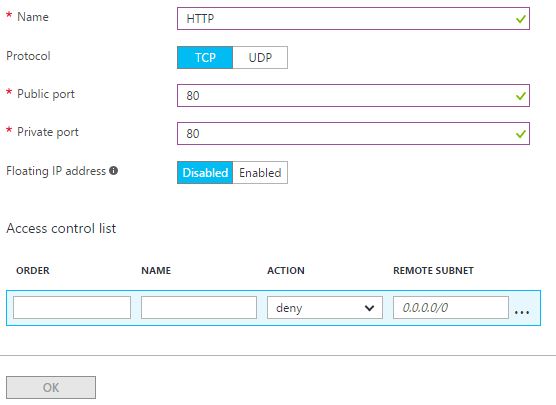556x405 pixels.
Task: Click the green checkmark in Name field
Action: click(x=521, y=19)
